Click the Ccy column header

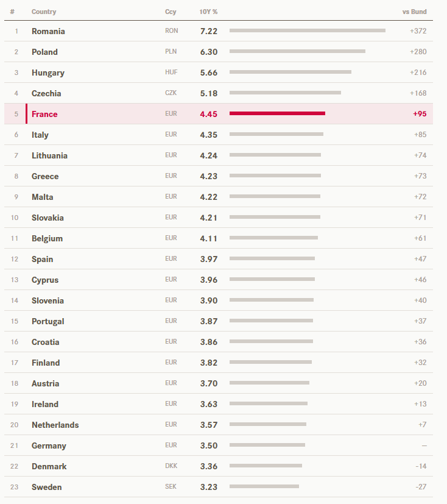(171, 12)
